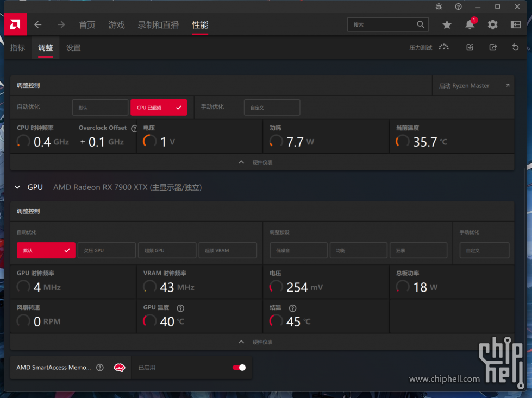This screenshot has height=398, width=532.
Task: Open the 结温 help icon
Action: click(292, 308)
